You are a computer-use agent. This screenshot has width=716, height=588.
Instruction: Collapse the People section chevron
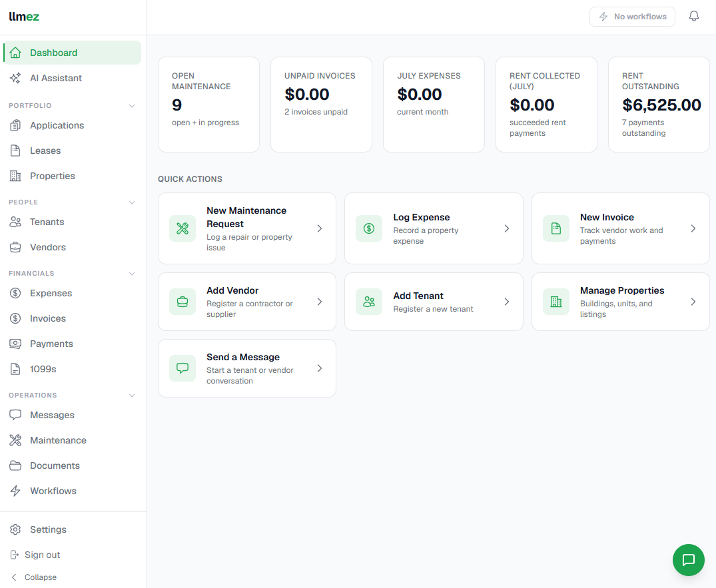pos(132,202)
